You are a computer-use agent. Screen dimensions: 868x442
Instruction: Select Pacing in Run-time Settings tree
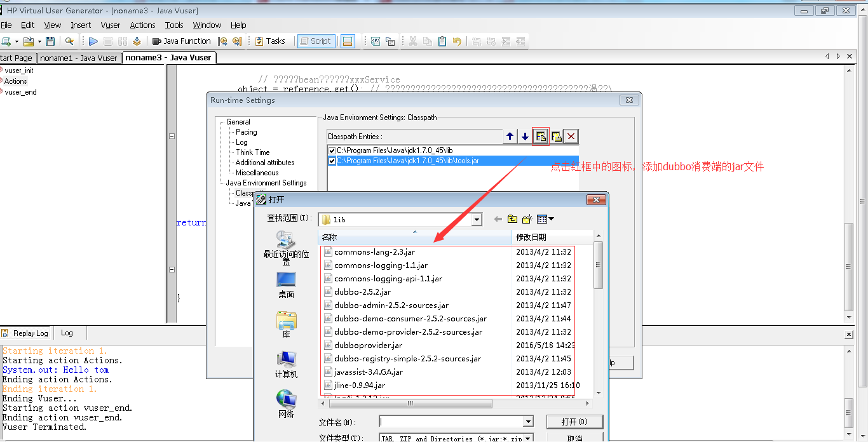pyautogui.click(x=247, y=132)
